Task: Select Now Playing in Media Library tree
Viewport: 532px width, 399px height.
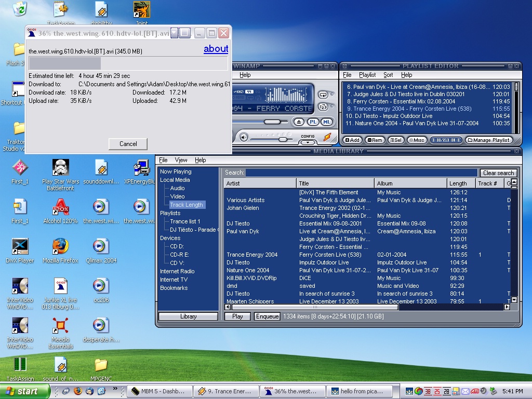Action: click(176, 171)
